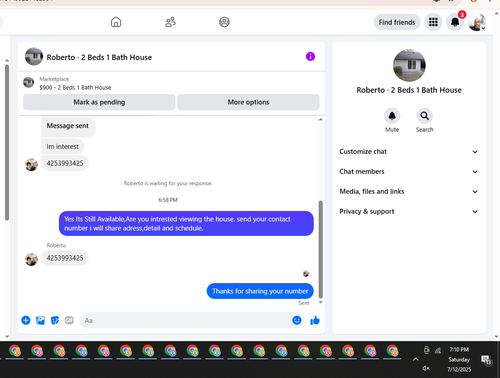Click the left page scrollbar

7,142
